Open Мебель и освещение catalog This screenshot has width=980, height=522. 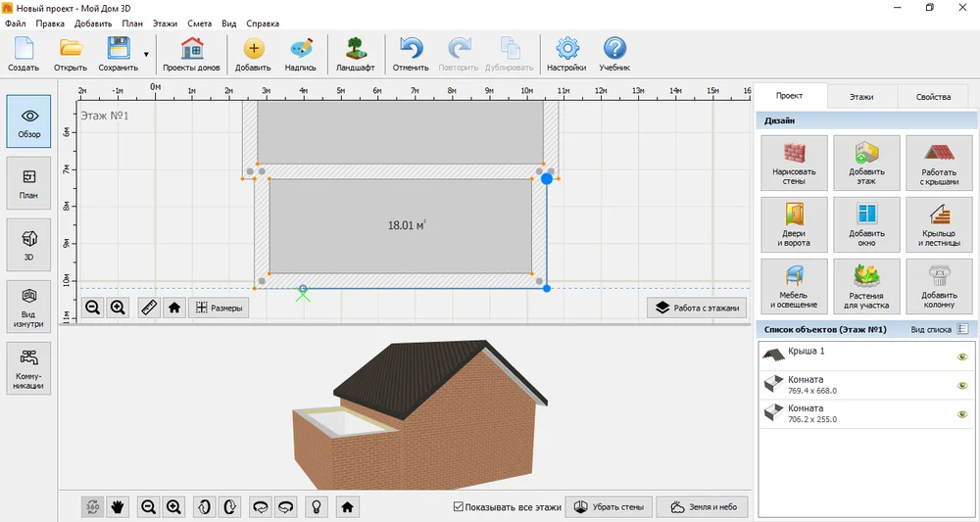pos(794,287)
